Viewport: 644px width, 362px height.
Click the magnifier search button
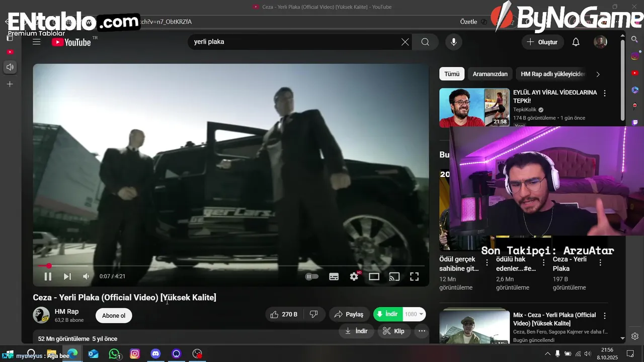[425, 42]
